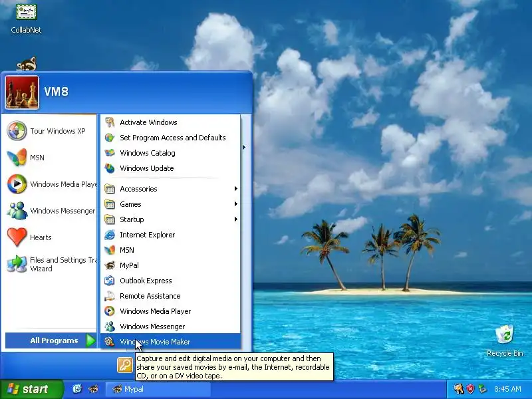The width and height of the screenshot is (532, 399).
Task: Click the pinned Windows Messenger people icon
Action: point(17,211)
